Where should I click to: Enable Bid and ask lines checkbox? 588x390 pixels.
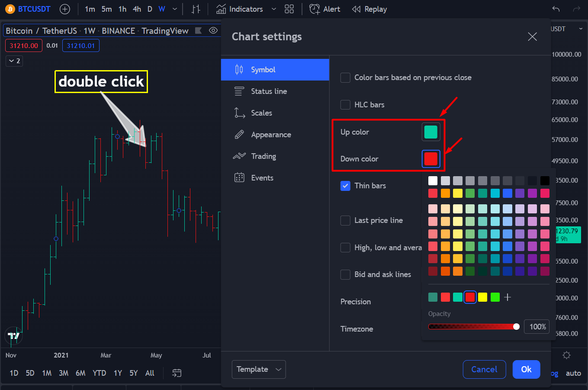point(345,274)
